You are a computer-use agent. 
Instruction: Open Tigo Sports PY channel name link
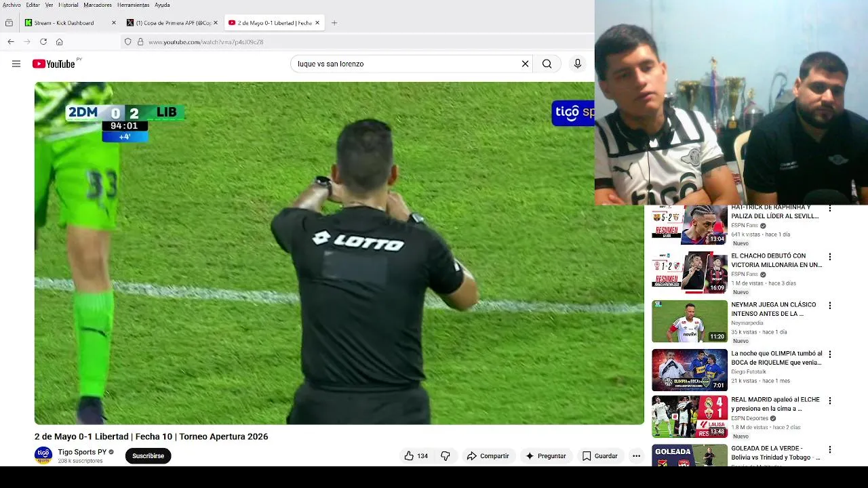coord(82,452)
